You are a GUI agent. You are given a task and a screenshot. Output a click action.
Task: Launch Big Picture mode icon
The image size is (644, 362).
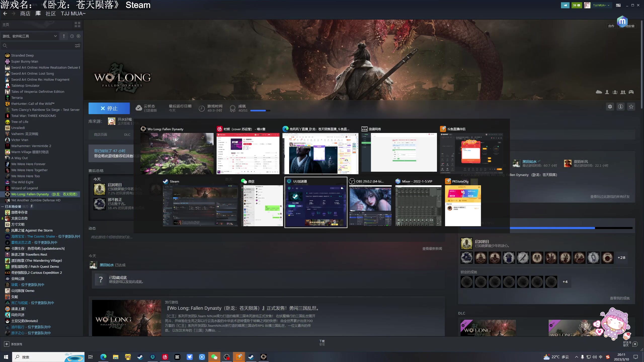tap(618, 5)
